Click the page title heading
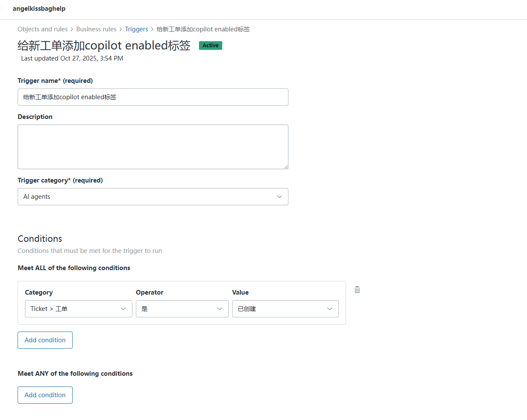527x420 pixels. pyautogui.click(x=104, y=46)
